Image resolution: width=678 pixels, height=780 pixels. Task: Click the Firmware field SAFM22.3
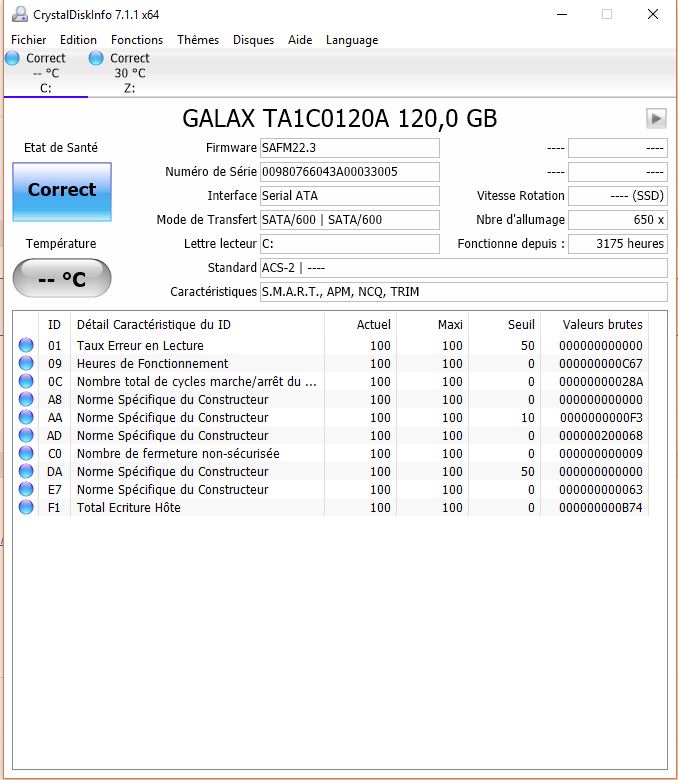pos(350,148)
